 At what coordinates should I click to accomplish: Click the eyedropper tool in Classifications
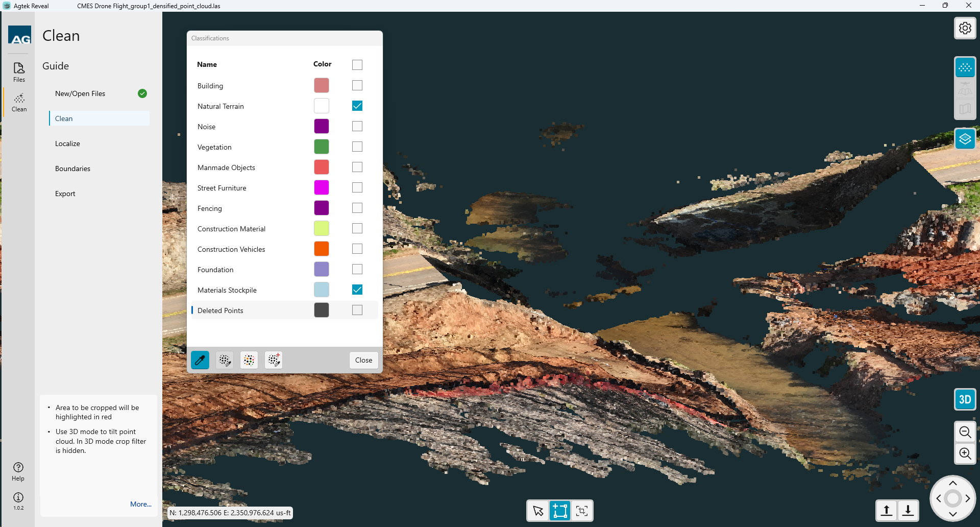point(200,360)
